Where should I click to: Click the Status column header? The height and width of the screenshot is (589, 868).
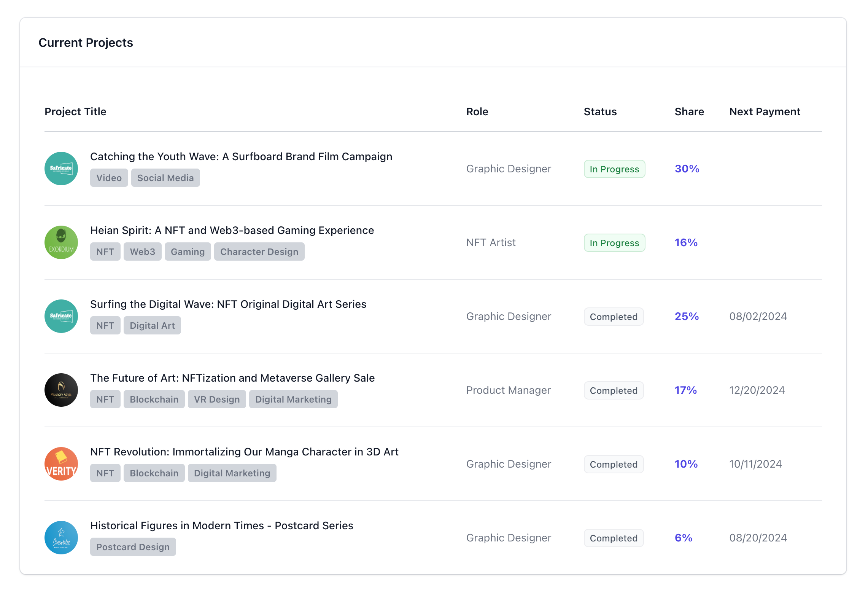tap(600, 111)
